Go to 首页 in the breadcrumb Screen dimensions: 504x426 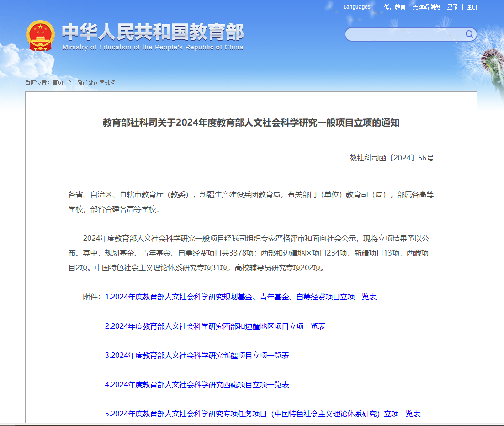[x=58, y=82]
